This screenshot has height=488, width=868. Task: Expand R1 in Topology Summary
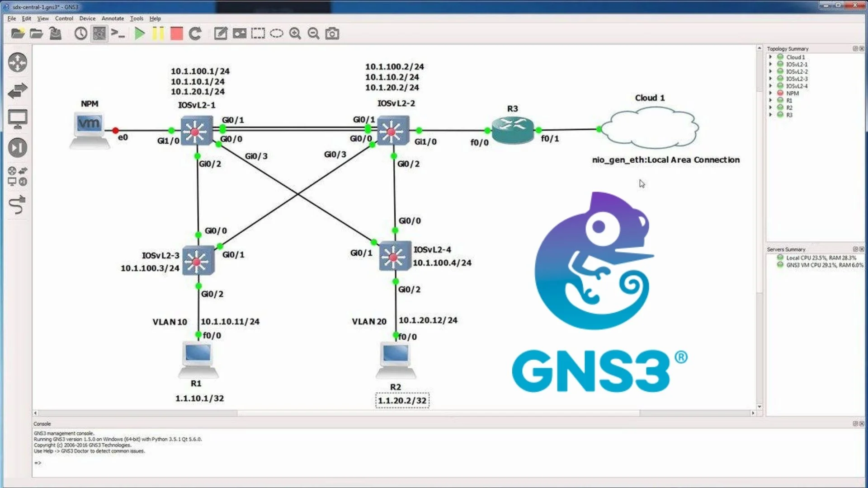click(771, 100)
